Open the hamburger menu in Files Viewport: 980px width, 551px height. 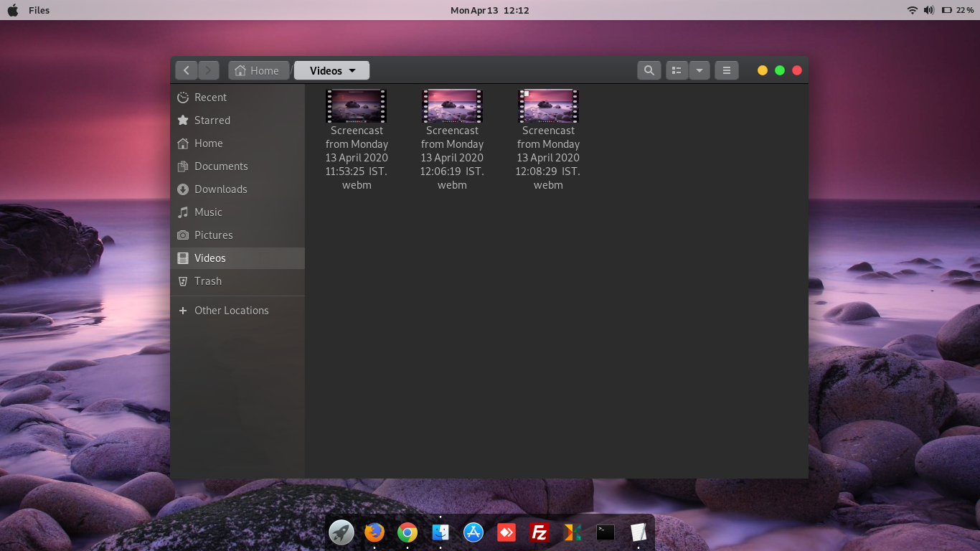726,70
